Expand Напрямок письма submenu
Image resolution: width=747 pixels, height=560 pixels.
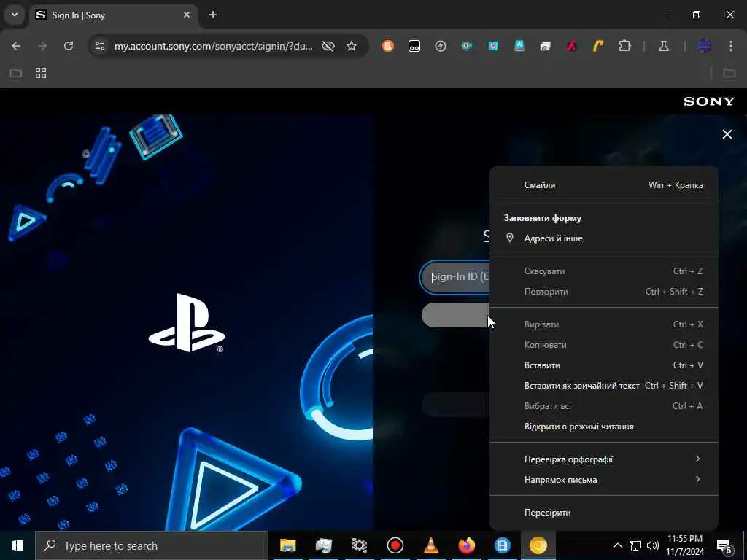coord(604,480)
